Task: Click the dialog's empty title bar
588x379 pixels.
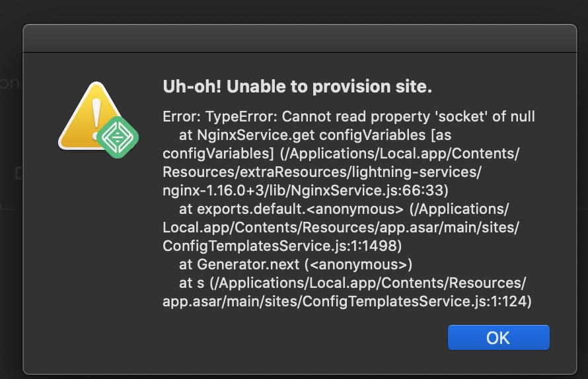Action: (x=300, y=38)
